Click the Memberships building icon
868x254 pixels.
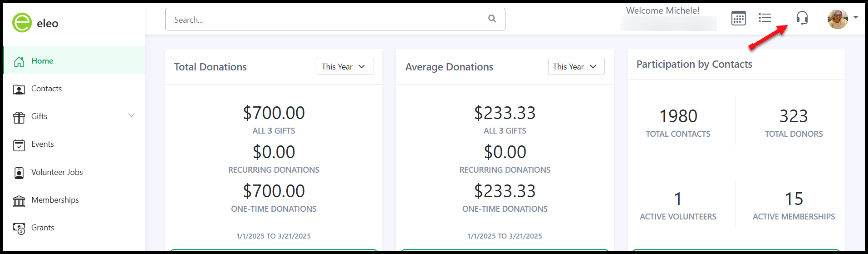click(19, 200)
